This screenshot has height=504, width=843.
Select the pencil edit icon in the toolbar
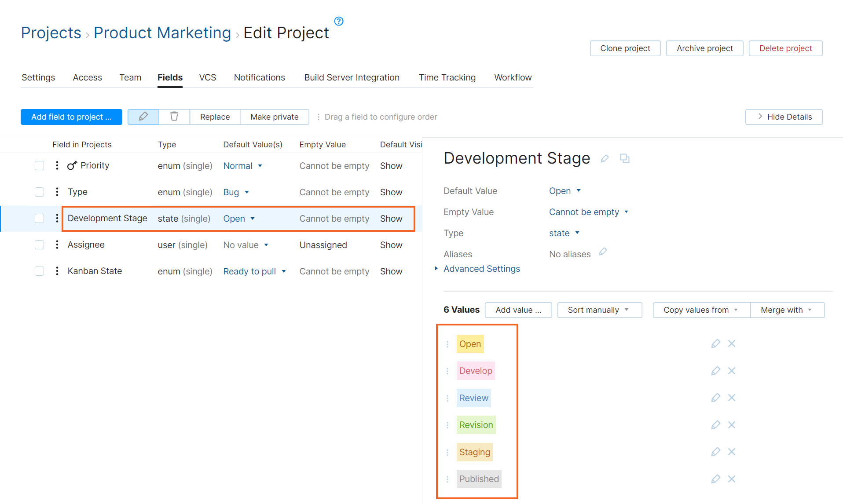click(143, 117)
